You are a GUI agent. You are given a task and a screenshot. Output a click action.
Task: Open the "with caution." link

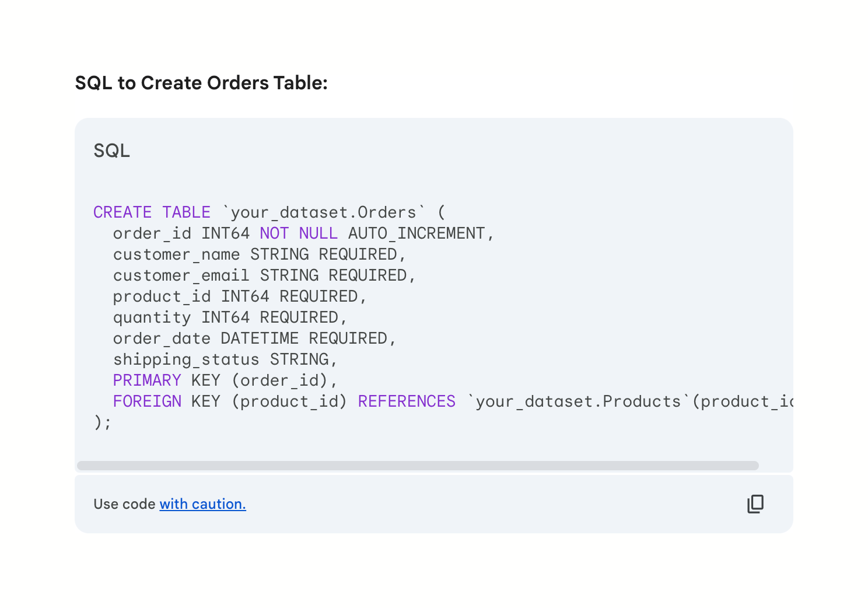202,504
